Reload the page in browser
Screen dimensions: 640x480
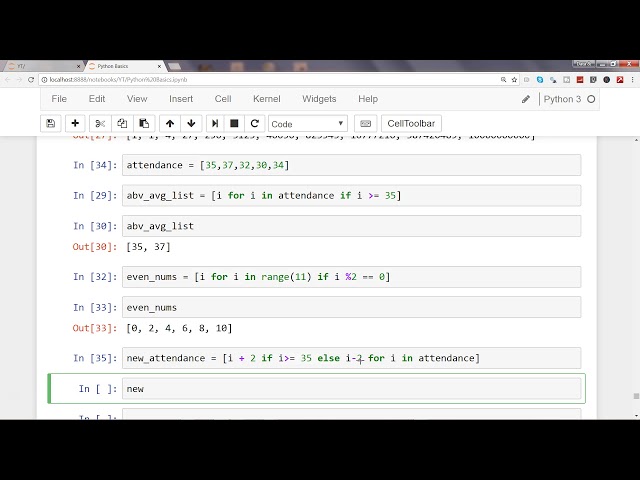point(31,80)
